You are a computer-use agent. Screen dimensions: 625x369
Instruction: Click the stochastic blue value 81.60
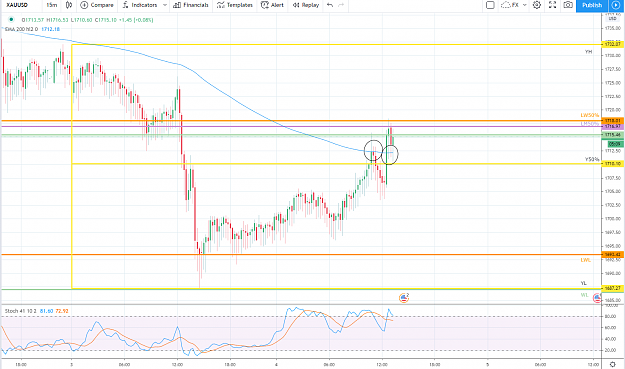click(x=46, y=311)
